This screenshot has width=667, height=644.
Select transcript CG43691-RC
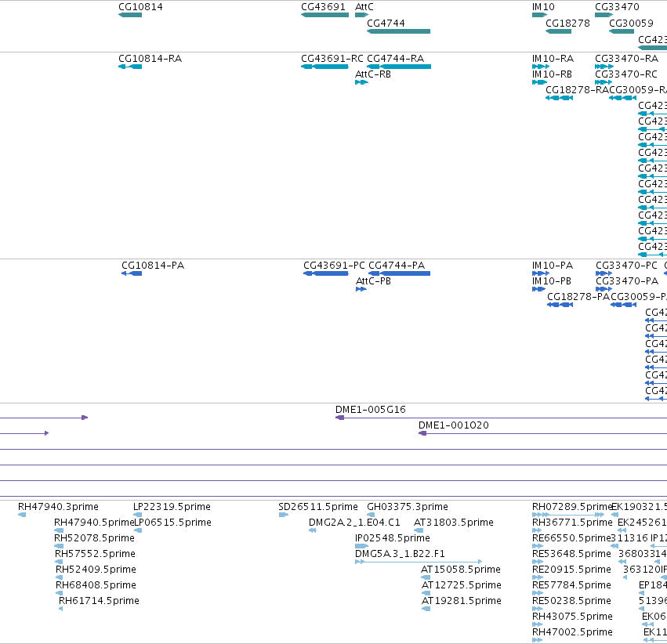point(325,67)
